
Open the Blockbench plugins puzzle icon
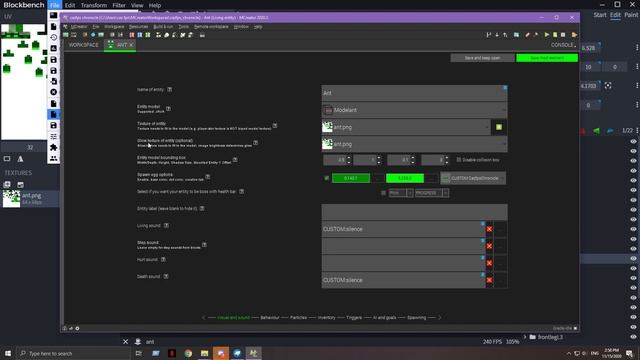53,147
